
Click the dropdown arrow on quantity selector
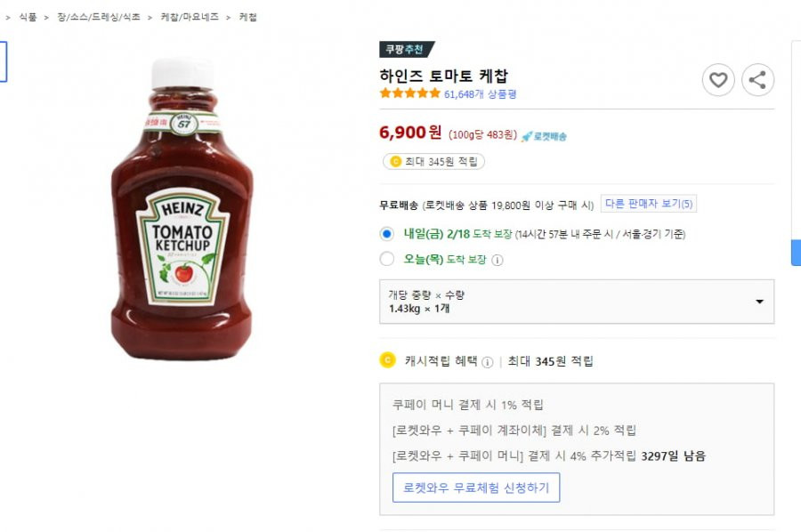click(x=760, y=302)
